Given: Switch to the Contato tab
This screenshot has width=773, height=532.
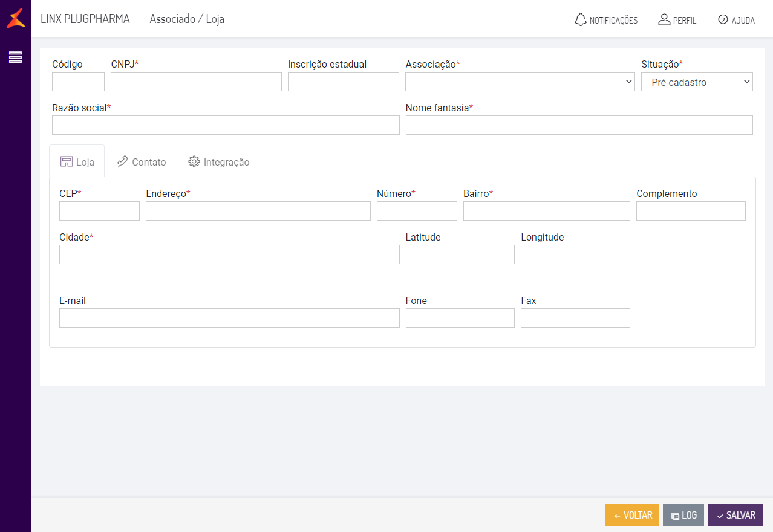Looking at the screenshot, I should tap(141, 161).
